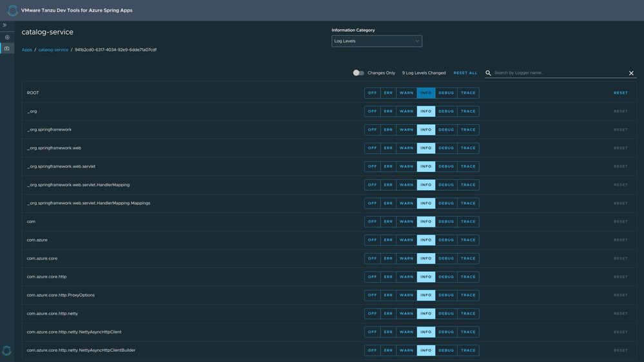Set HandlerMapping.Mappings logger to DEBUG

[446, 203]
